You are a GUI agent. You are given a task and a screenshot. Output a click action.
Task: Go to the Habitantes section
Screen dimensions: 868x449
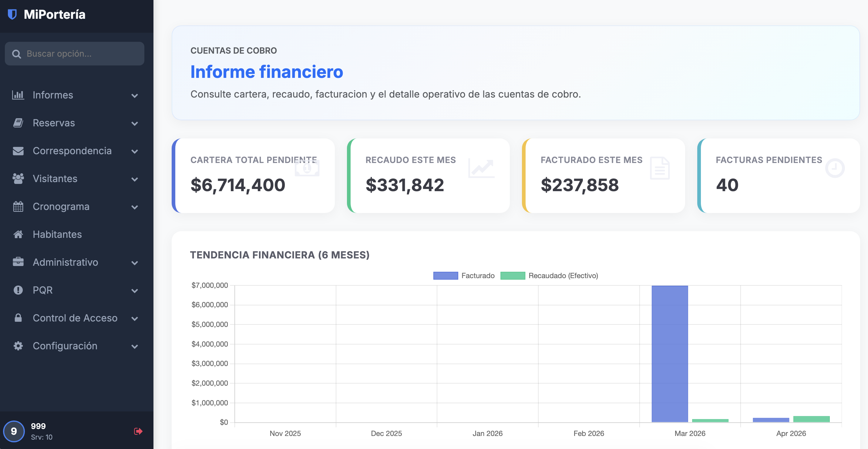click(x=75, y=234)
